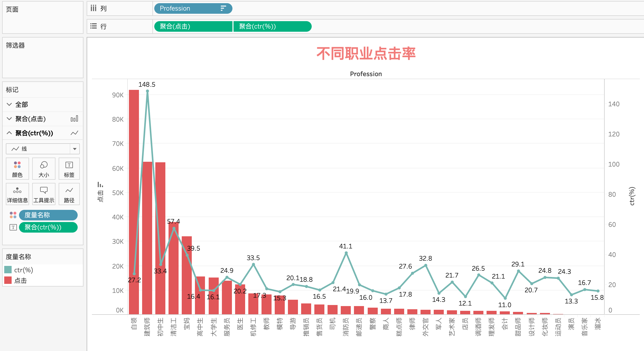The height and width of the screenshot is (351, 644).
Task: Click the 白领 axis category label
Action: [x=134, y=324]
